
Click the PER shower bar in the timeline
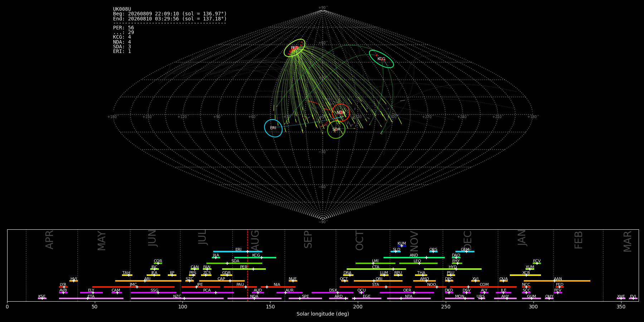pyautogui.click(x=244, y=269)
